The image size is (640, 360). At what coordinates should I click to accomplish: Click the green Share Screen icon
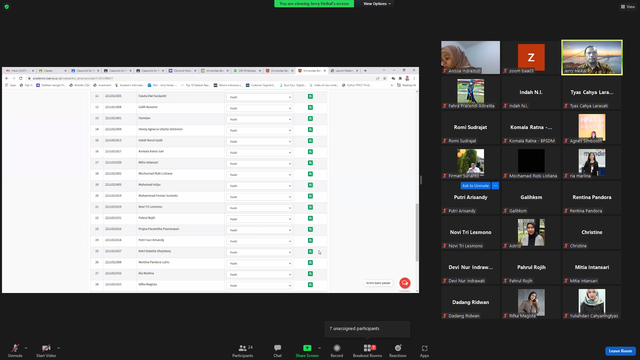pos(307,348)
